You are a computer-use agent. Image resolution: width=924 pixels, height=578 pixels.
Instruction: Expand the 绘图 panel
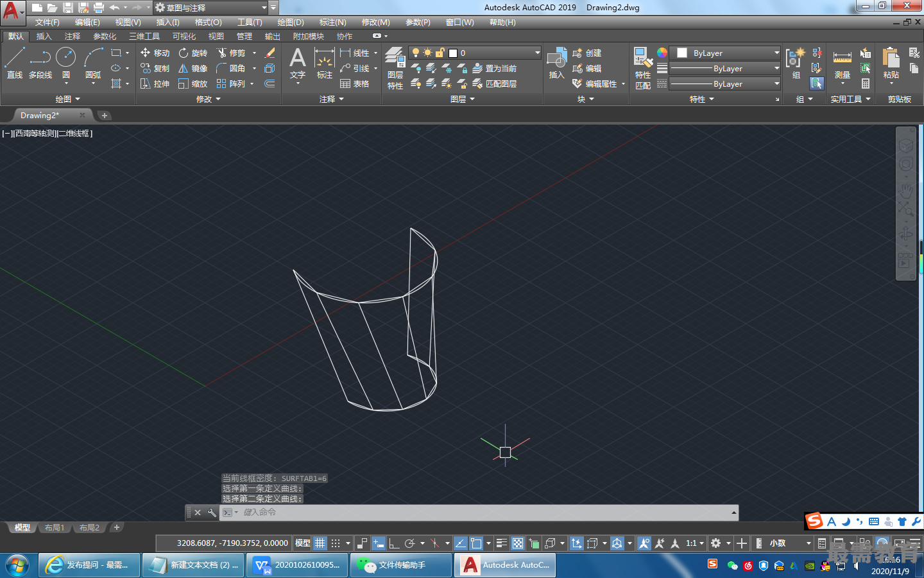pyautogui.click(x=68, y=99)
